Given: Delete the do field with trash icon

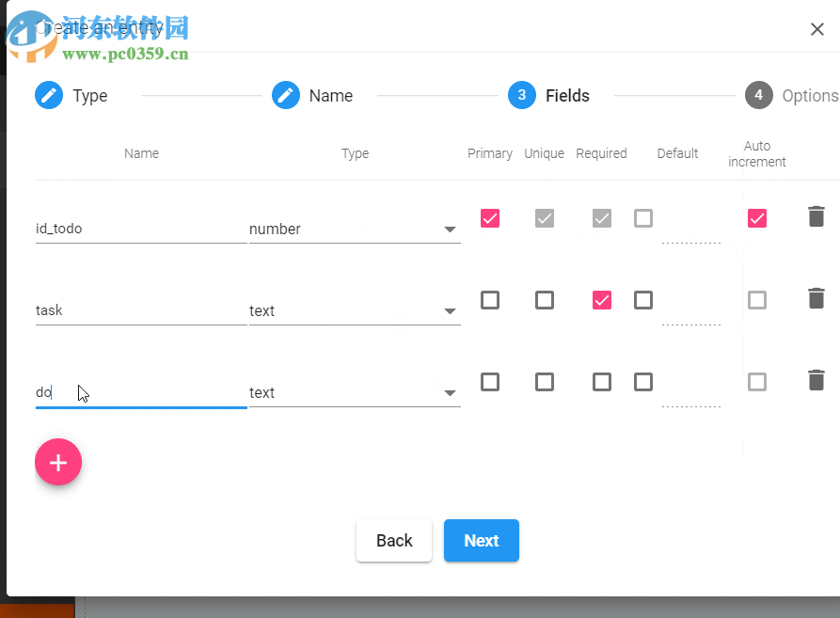Looking at the screenshot, I should tap(816, 381).
